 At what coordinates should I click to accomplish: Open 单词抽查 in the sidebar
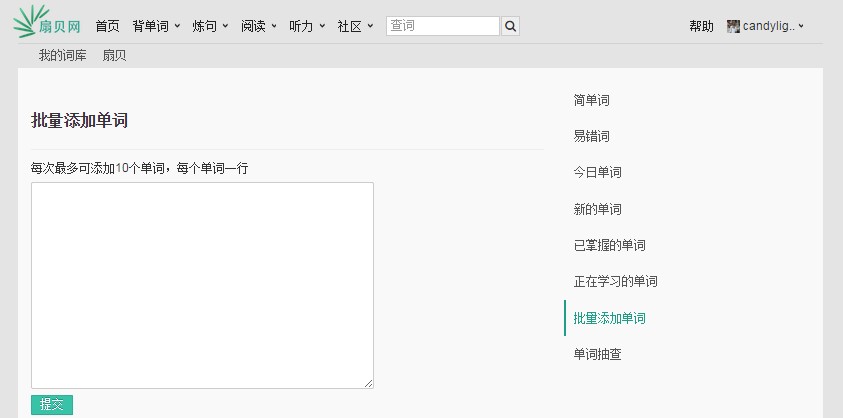pos(597,354)
